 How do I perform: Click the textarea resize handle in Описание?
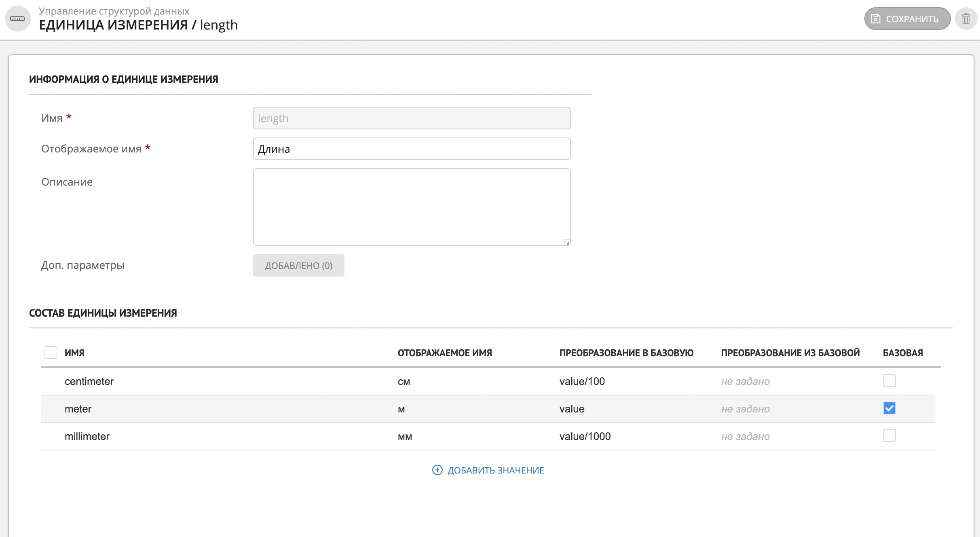click(x=567, y=243)
